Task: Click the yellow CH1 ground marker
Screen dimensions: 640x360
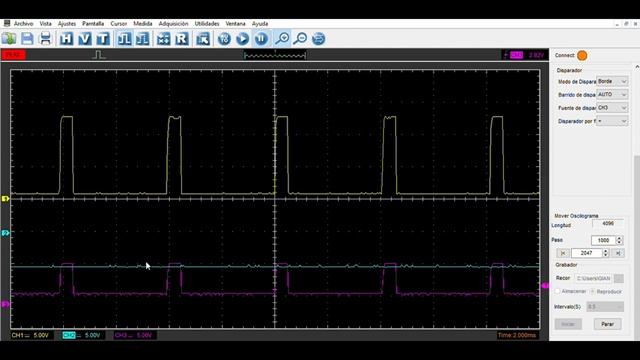Action: coord(5,198)
